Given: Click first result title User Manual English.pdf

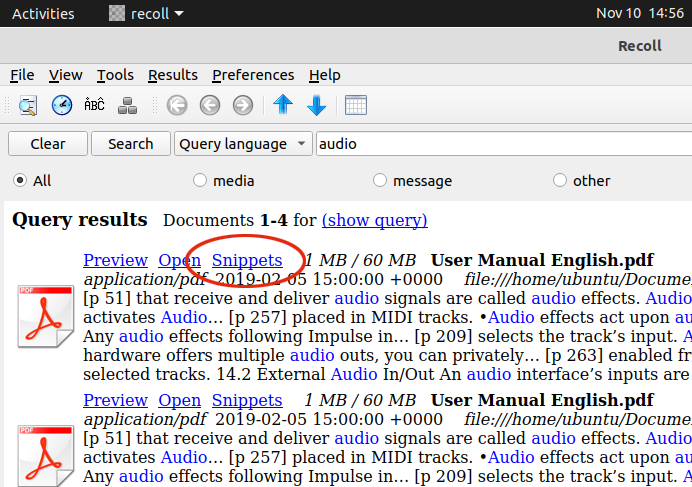Looking at the screenshot, I should [542, 260].
